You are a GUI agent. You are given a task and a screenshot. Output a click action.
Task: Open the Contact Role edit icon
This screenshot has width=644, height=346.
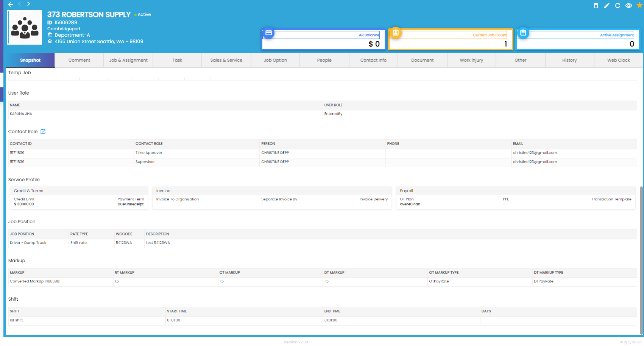(x=43, y=132)
